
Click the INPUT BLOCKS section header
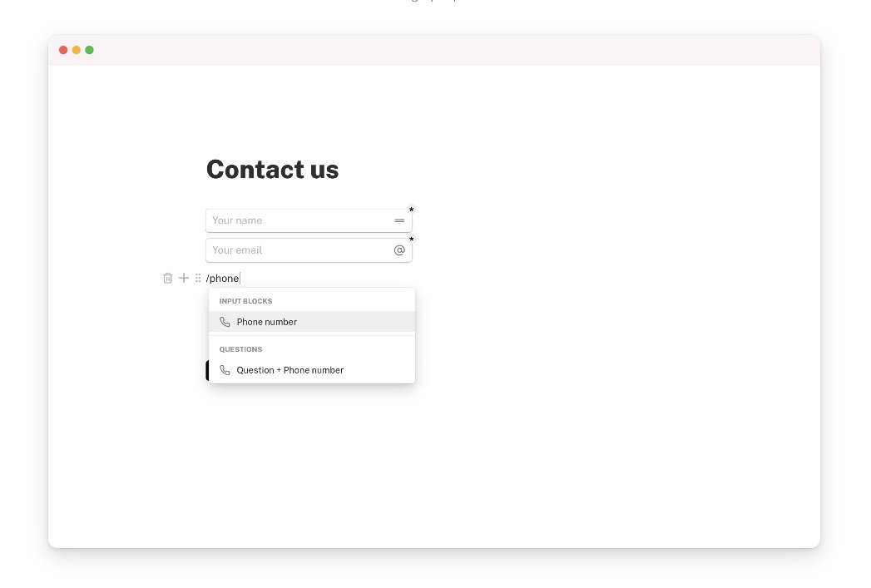245,301
